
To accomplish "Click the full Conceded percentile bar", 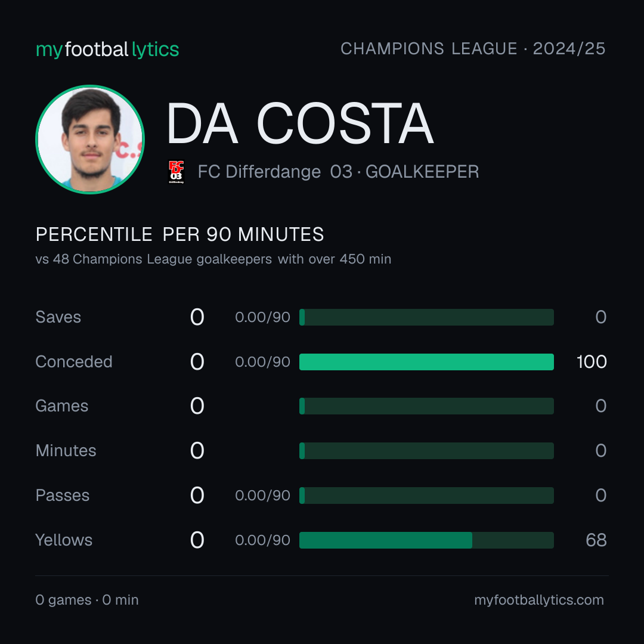I will tap(426, 362).
